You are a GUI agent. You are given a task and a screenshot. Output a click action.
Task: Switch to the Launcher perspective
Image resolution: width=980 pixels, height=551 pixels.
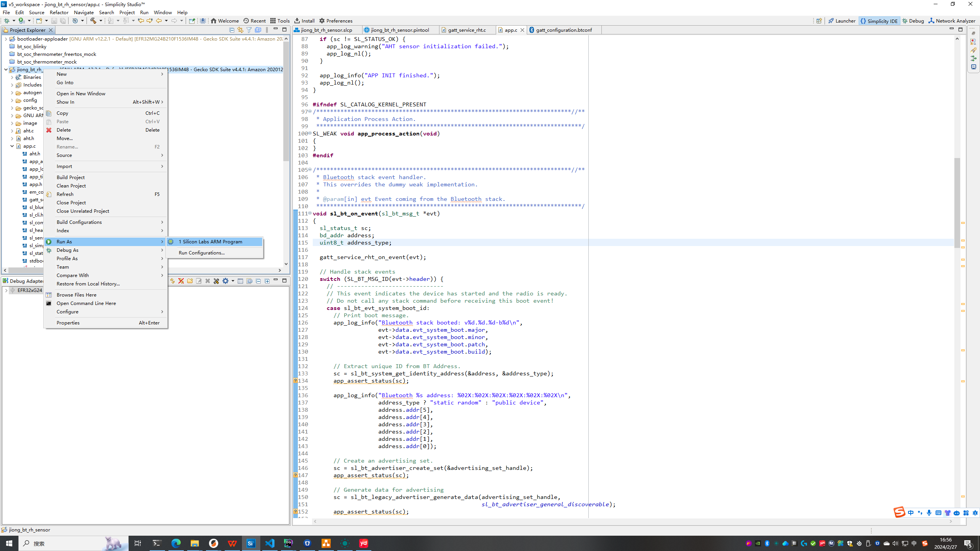[841, 21]
